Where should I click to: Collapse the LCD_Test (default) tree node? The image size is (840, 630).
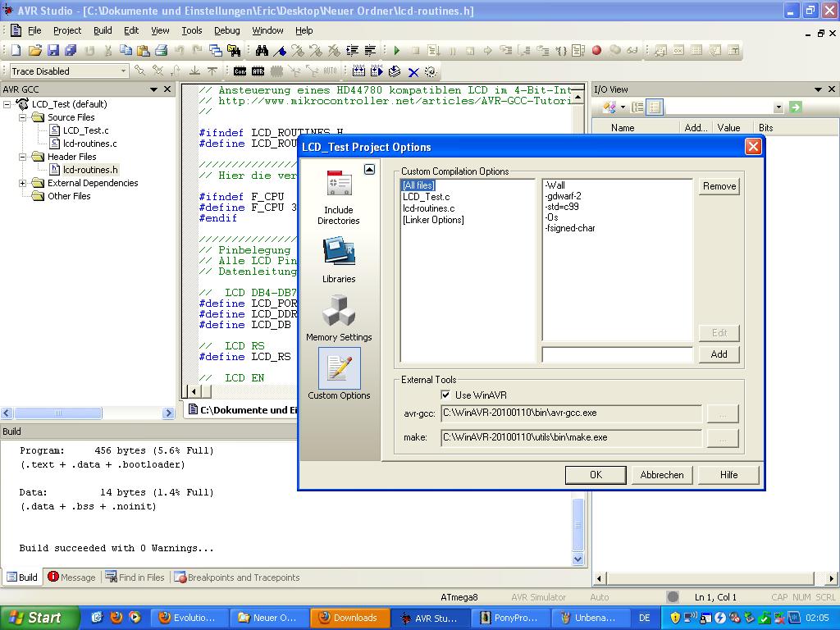(x=7, y=104)
